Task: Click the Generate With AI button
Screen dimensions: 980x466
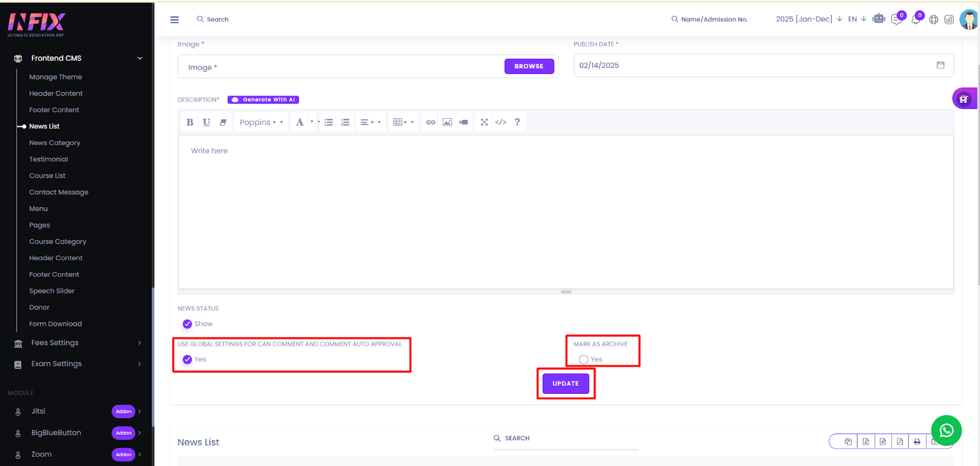Action: (x=263, y=100)
